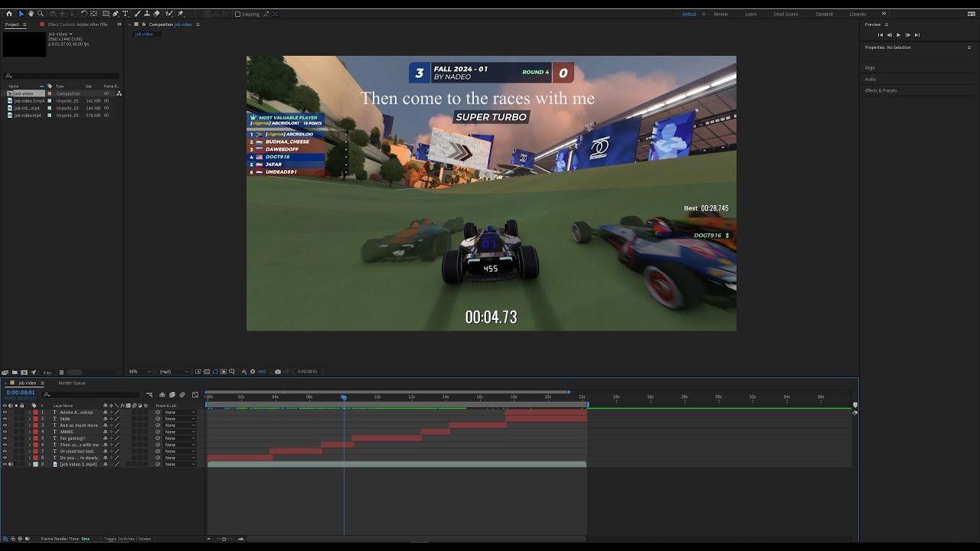Jump to the first frame in Preview
This screenshot has width=980, height=551.
[880, 34]
